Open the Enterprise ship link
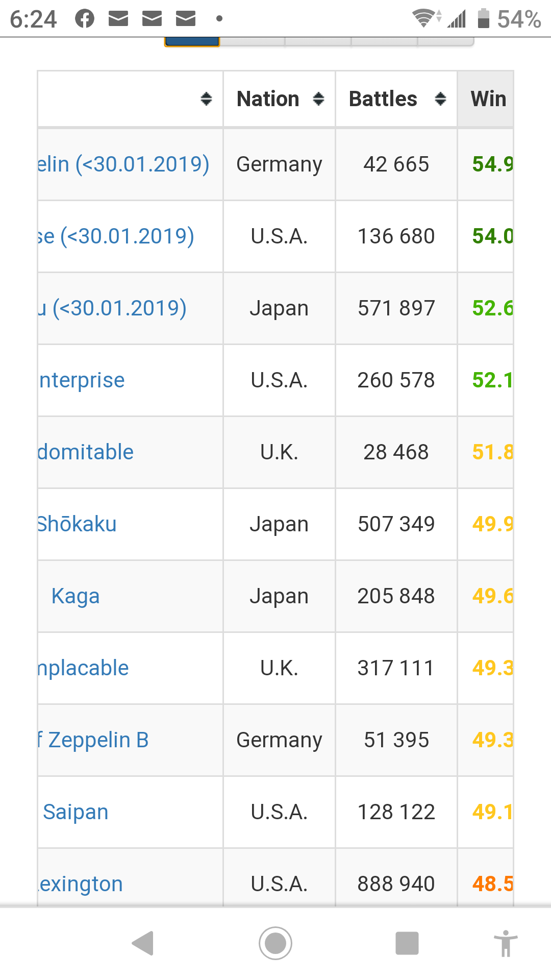Image resolution: width=551 pixels, height=980 pixels. pos(82,380)
